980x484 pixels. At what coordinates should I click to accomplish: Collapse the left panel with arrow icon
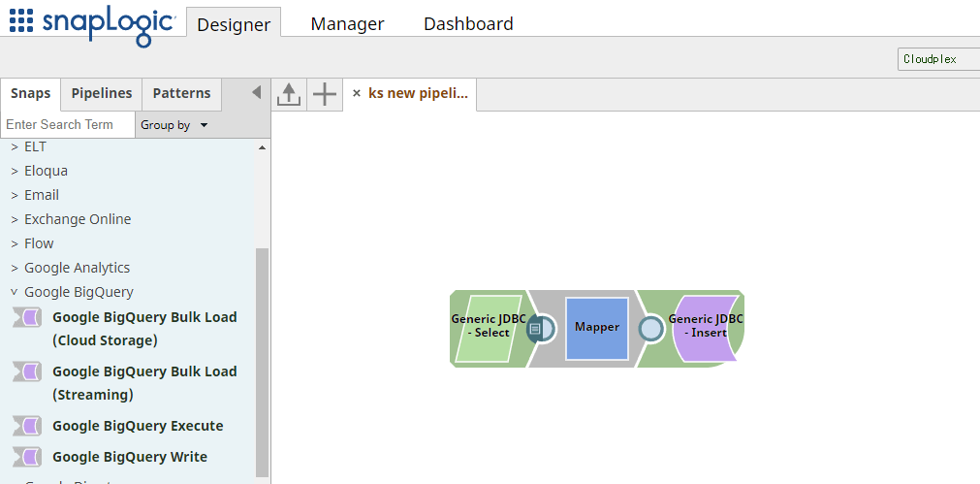pos(256,93)
